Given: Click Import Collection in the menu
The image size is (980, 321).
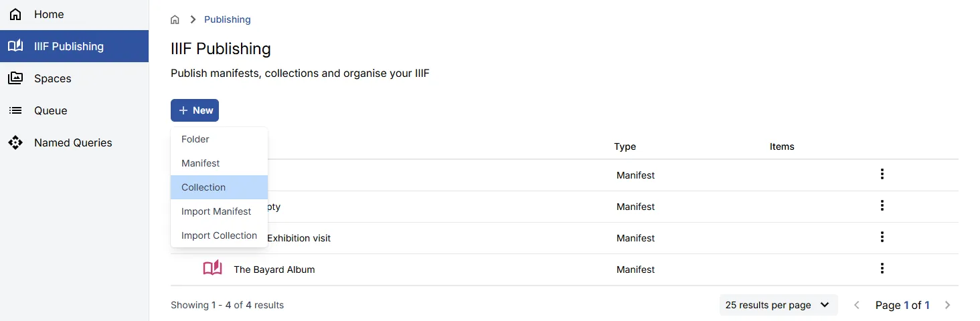Looking at the screenshot, I should tap(219, 235).
